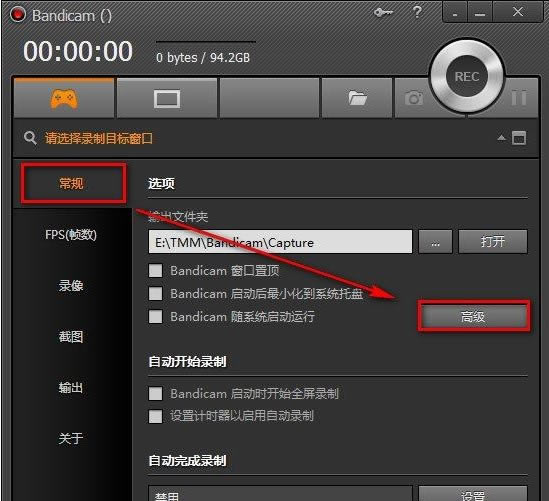Screen dimensions: 549x501
Task: Check Bandicam 随系统启动运行 option
Action: (x=155, y=316)
